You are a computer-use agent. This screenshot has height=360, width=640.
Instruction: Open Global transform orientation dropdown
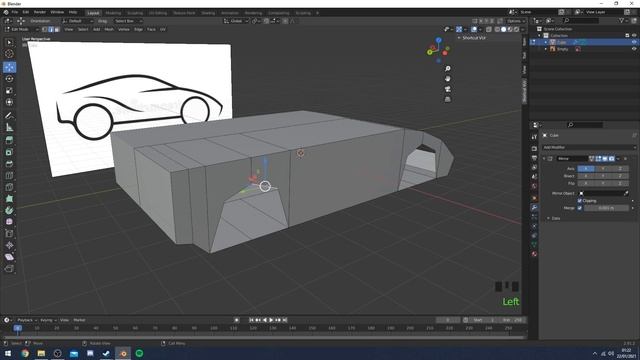[236, 21]
